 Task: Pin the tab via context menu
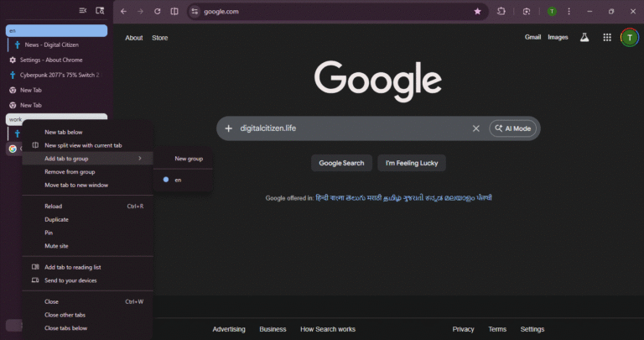click(88, 233)
